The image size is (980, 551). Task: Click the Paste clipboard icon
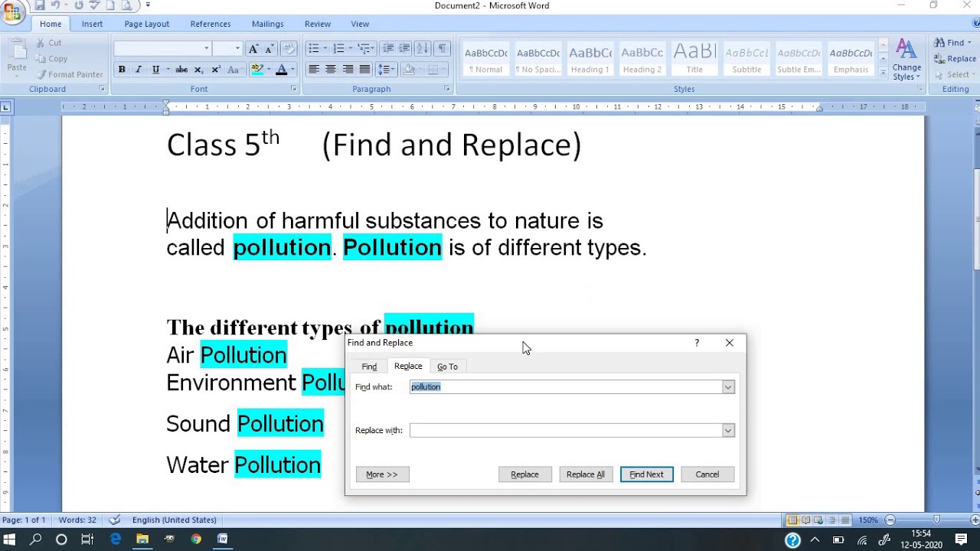tap(17, 49)
